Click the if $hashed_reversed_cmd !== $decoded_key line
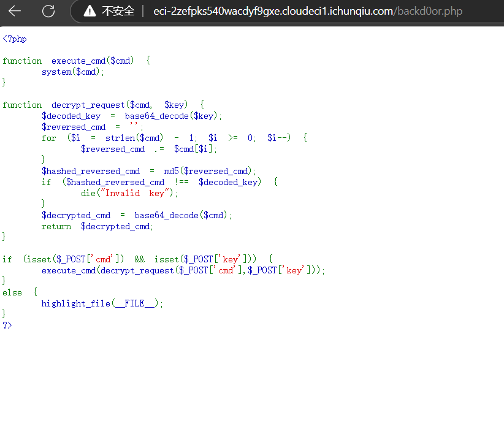This screenshot has height=437, width=504. coord(159,182)
